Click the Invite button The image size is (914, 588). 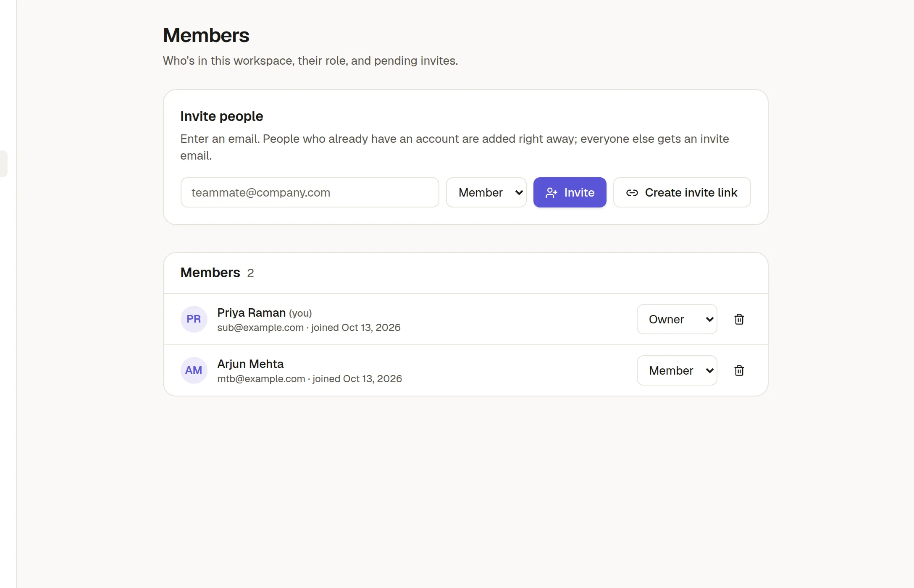570,192
